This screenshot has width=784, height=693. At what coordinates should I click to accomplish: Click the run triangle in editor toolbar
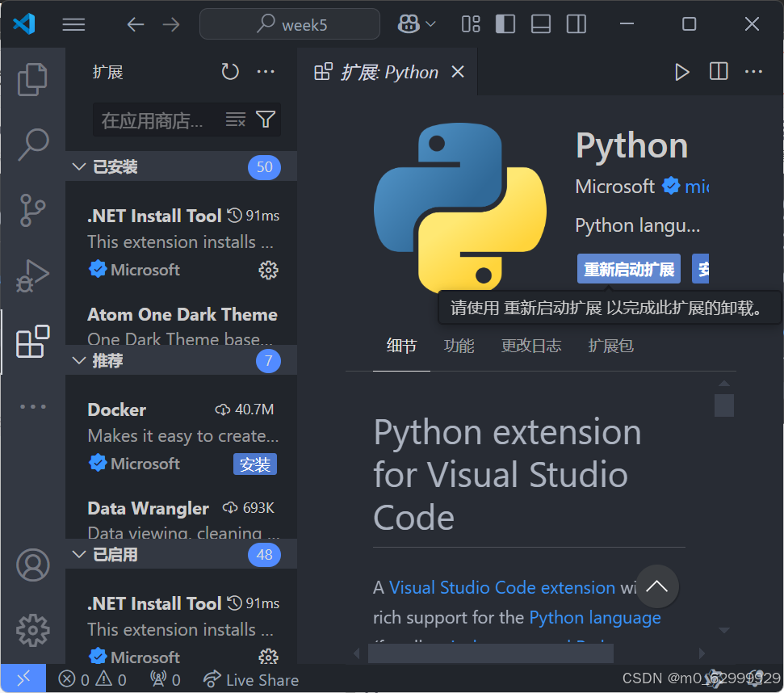pos(682,72)
